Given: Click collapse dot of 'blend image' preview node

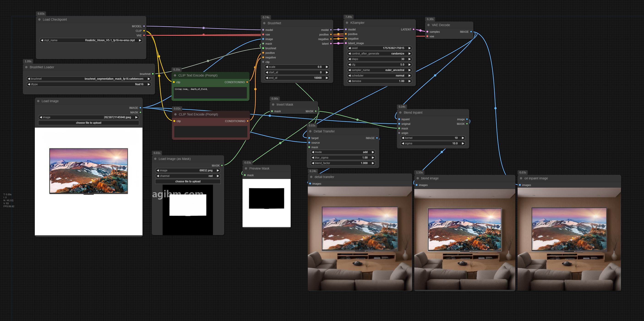Looking at the screenshot, I should (418, 178).
